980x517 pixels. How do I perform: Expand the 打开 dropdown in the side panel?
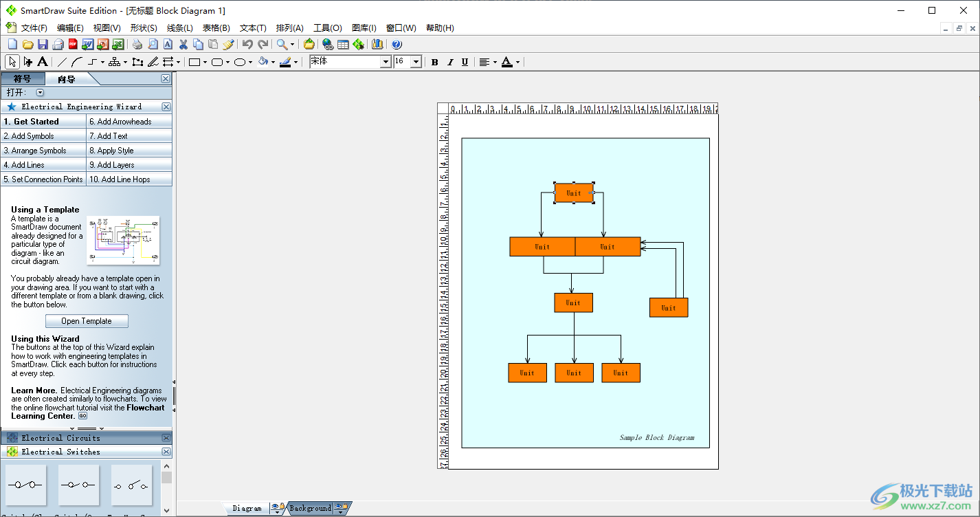pos(40,92)
